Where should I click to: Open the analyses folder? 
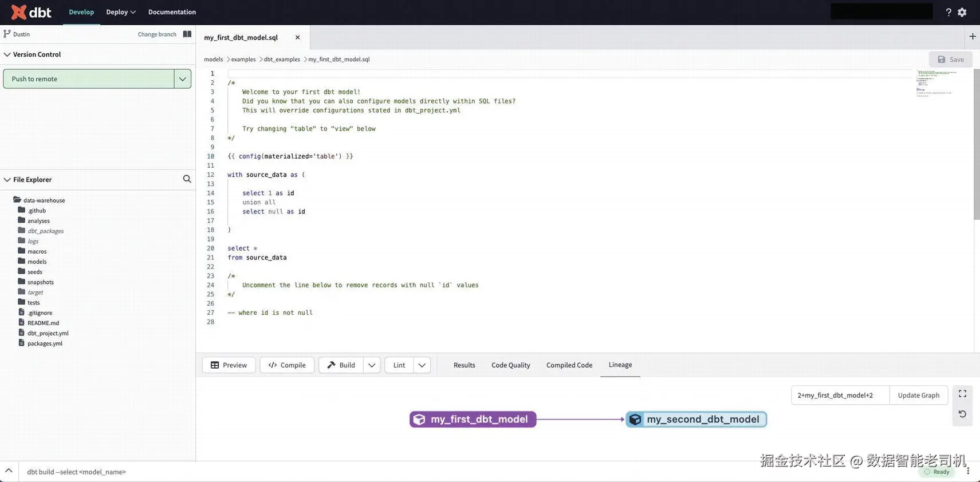point(38,220)
